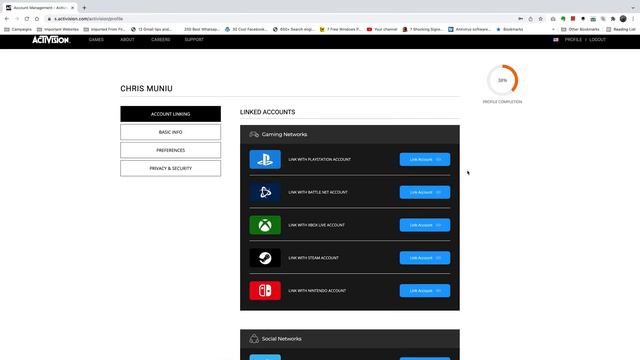
Task: Open the Reading List
Action: 621,29
